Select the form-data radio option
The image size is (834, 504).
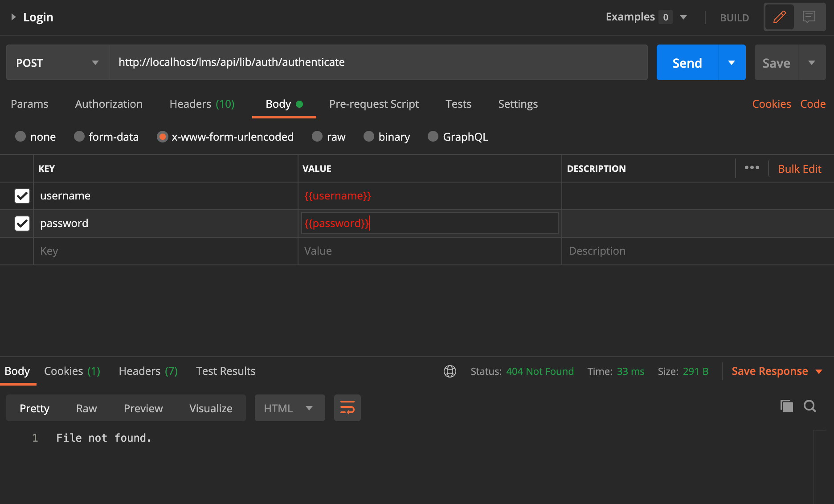pos(79,137)
